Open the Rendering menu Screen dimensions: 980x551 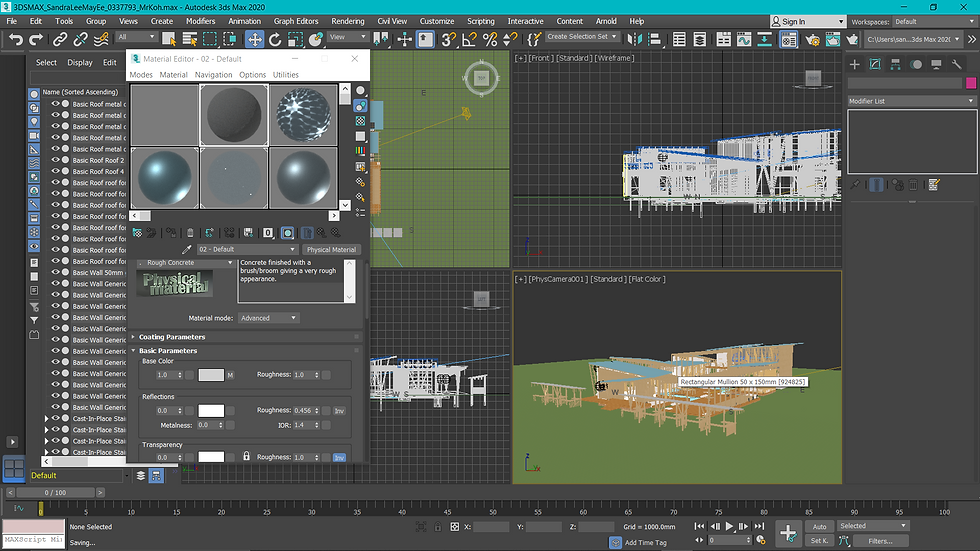348,21
